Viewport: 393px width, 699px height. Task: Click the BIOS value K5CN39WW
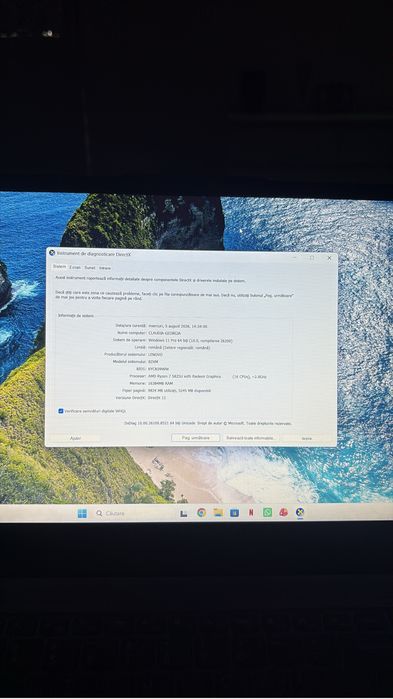tap(158, 369)
